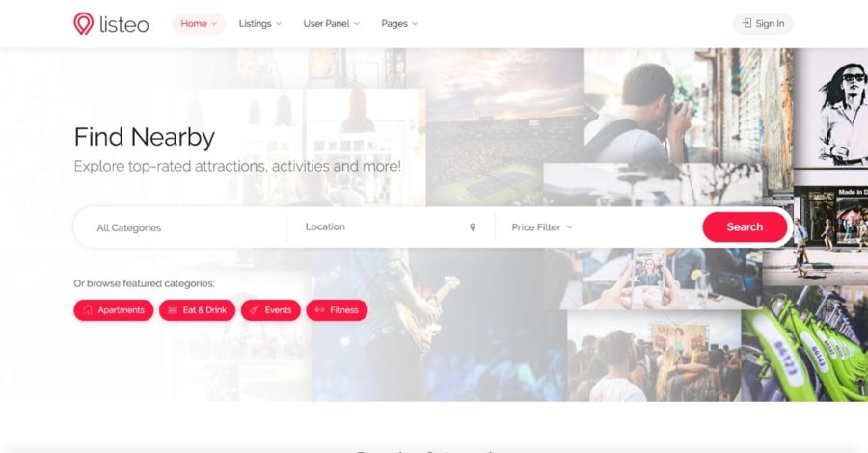Screen dimensions: 868x453
Task: Click the sign-in door icon
Action: (746, 23)
